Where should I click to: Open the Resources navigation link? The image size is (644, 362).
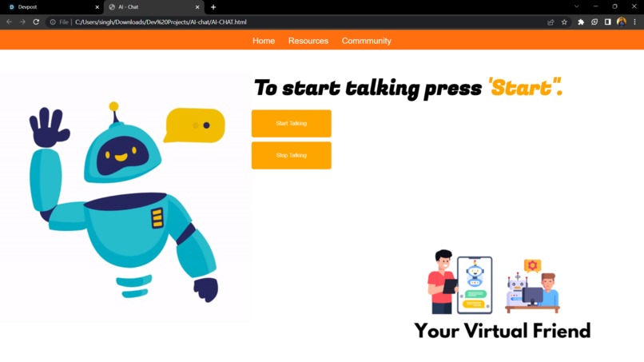308,41
